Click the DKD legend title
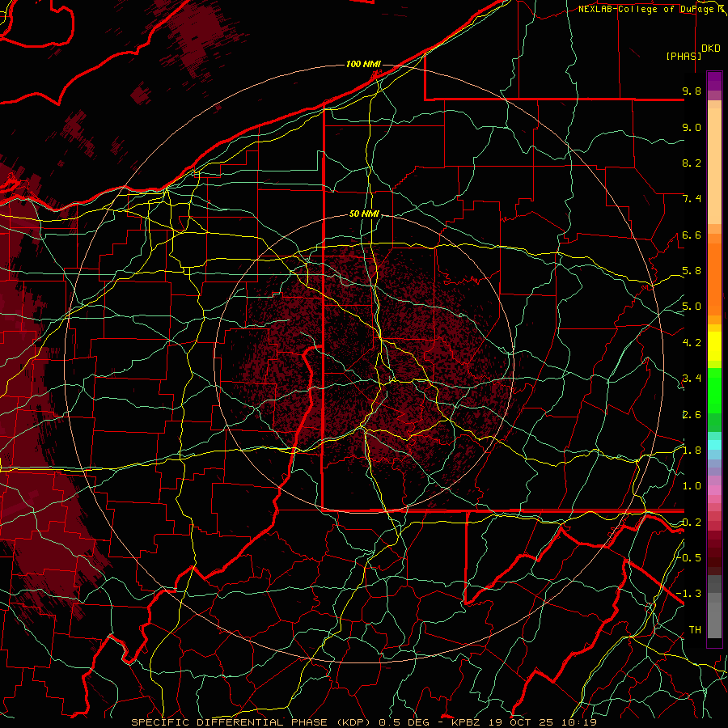This screenshot has width=728, height=728. (x=711, y=49)
